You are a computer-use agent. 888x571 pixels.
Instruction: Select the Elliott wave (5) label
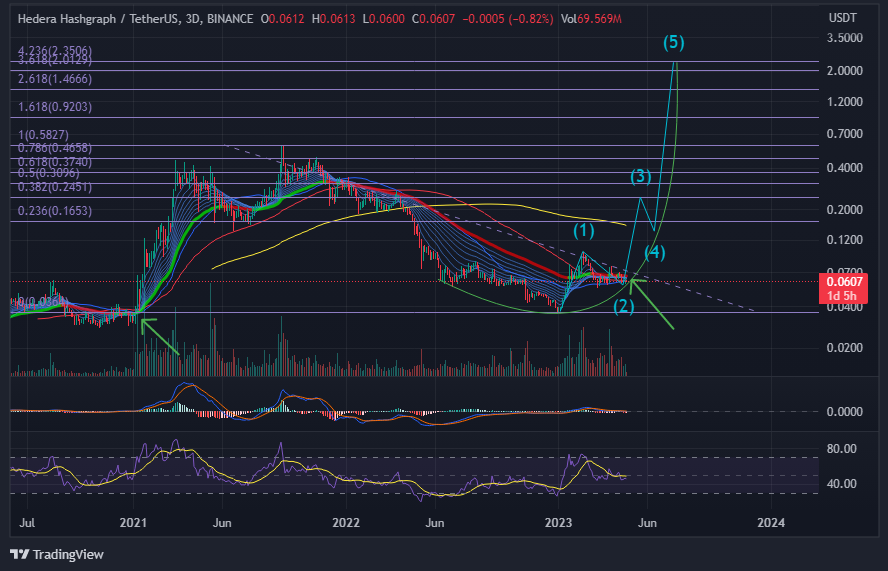click(x=674, y=42)
